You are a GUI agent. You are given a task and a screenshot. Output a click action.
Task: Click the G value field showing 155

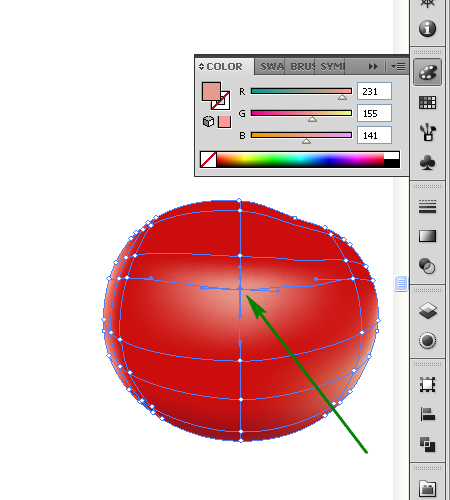[x=374, y=113]
